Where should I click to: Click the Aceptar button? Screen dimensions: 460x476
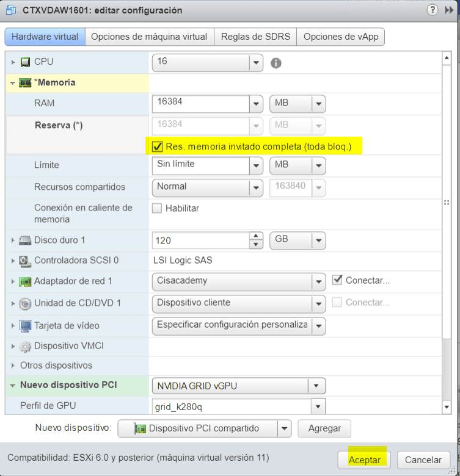coord(364,460)
